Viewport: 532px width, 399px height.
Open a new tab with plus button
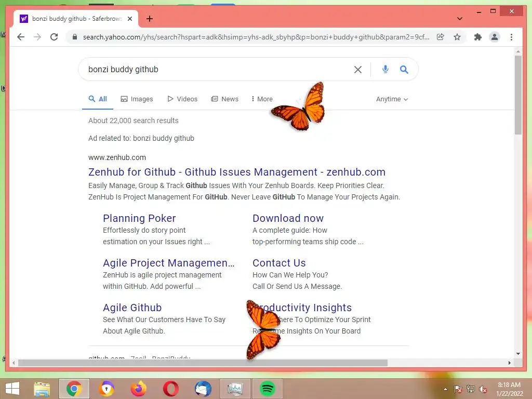(x=150, y=19)
